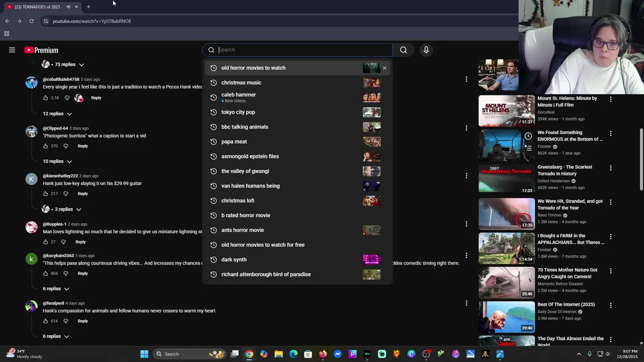Expand the 12 replies thread
The width and height of the screenshot is (644, 362).
pyautogui.click(x=57, y=114)
